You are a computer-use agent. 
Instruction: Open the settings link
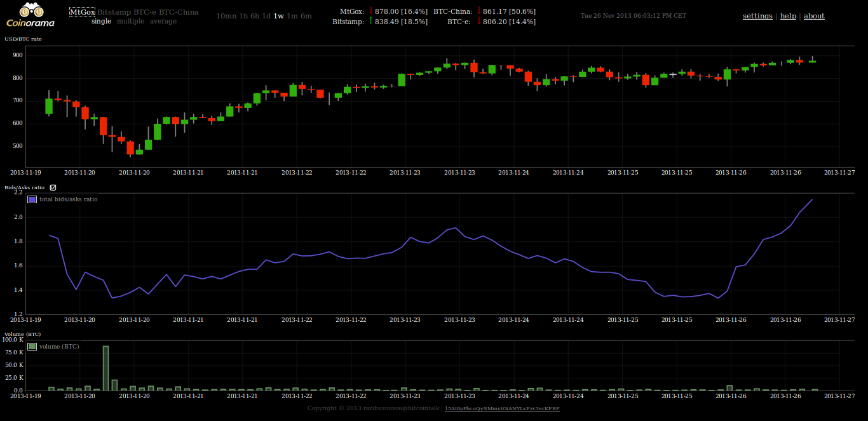(x=757, y=16)
